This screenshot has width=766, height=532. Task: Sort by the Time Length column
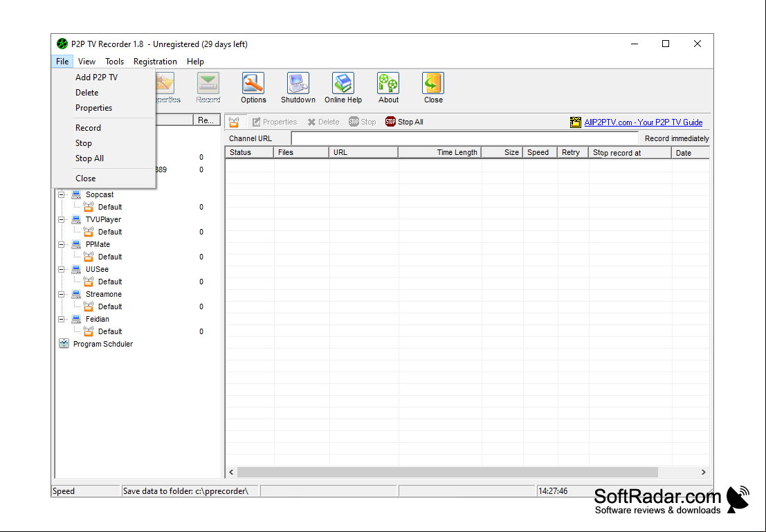(440, 152)
